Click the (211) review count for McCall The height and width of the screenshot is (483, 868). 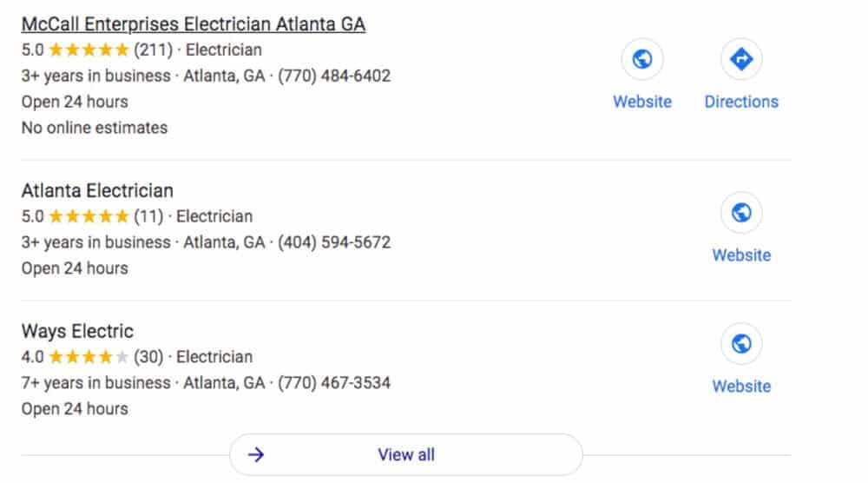point(154,50)
